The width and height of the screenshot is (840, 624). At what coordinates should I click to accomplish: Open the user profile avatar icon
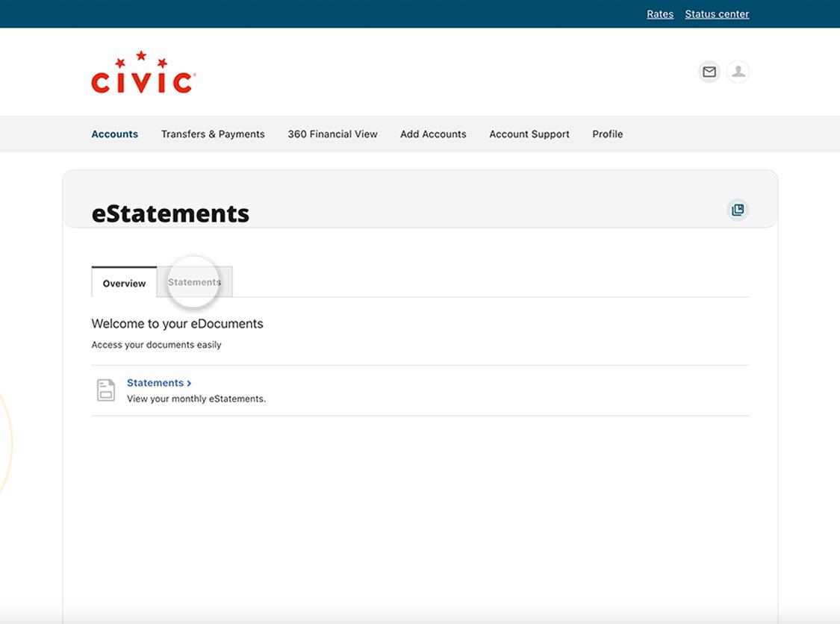pyautogui.click(x=738, y=72)
